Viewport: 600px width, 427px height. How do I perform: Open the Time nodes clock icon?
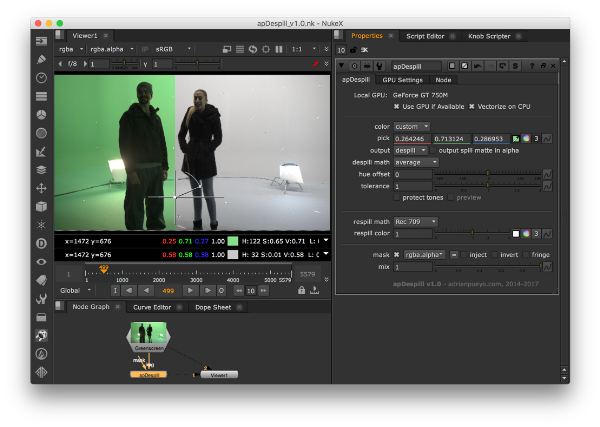point(41,78)
